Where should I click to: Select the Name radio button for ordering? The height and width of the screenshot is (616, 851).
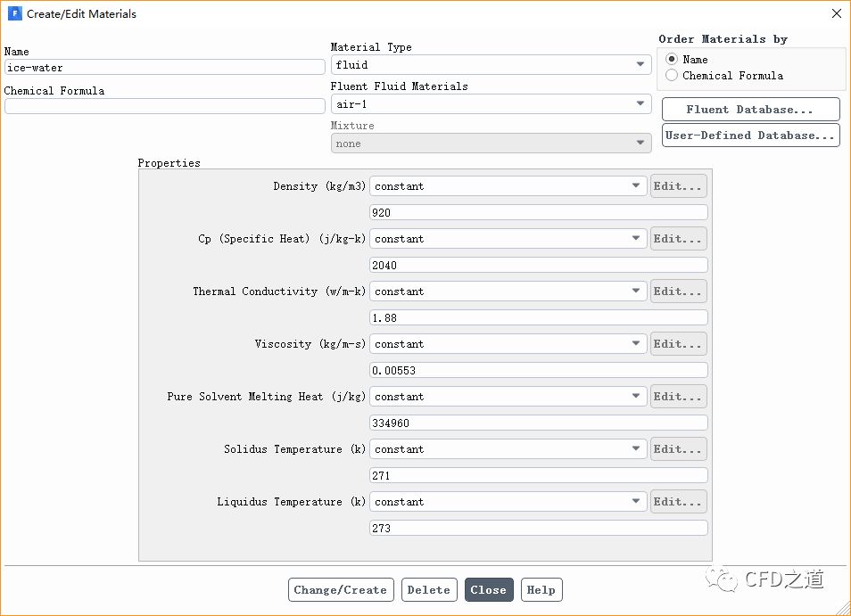(x=672, y=60)
